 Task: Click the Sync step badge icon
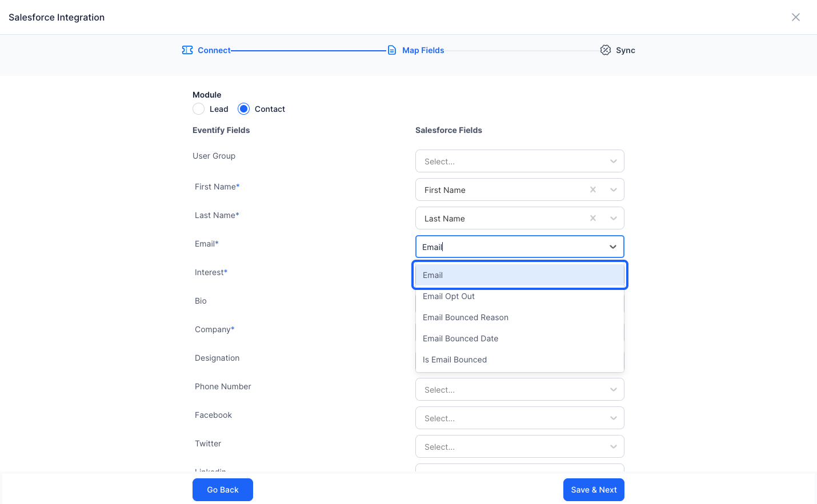606,50
